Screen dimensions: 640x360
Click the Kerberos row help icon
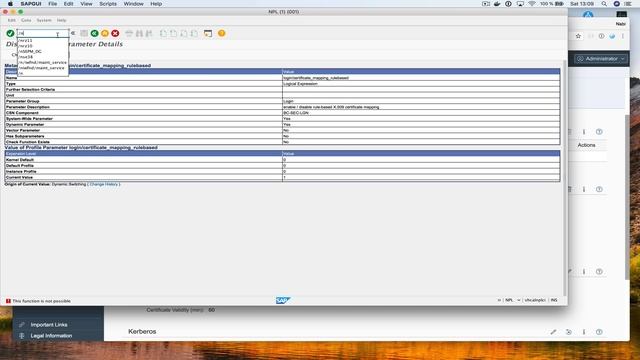pyautogui.click(x=599, y=332)
